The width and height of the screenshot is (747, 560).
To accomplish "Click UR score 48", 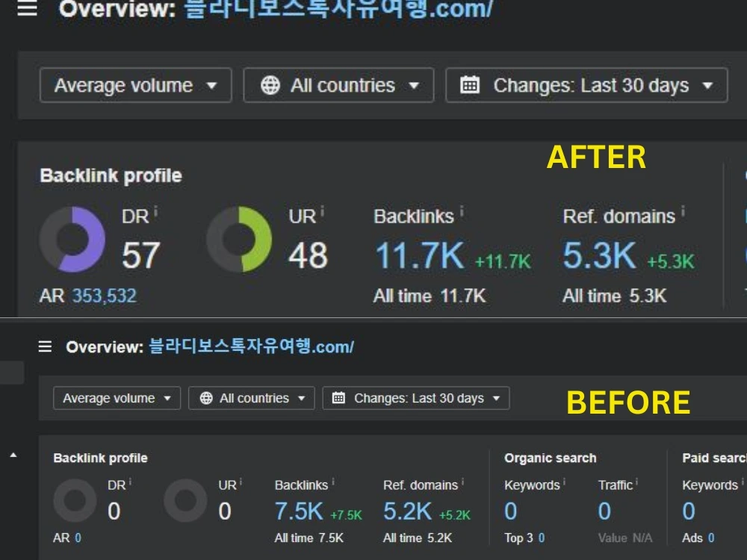I will click(309, 255).
